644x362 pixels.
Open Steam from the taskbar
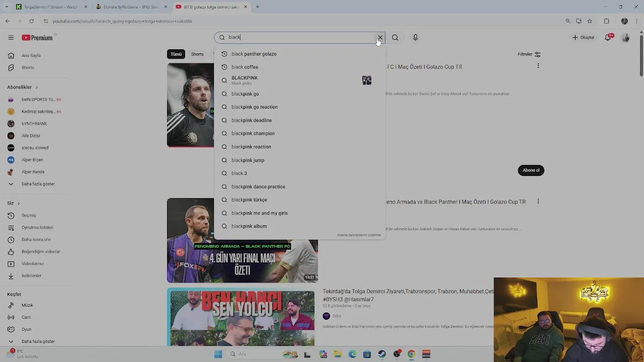tap(382, 354)
